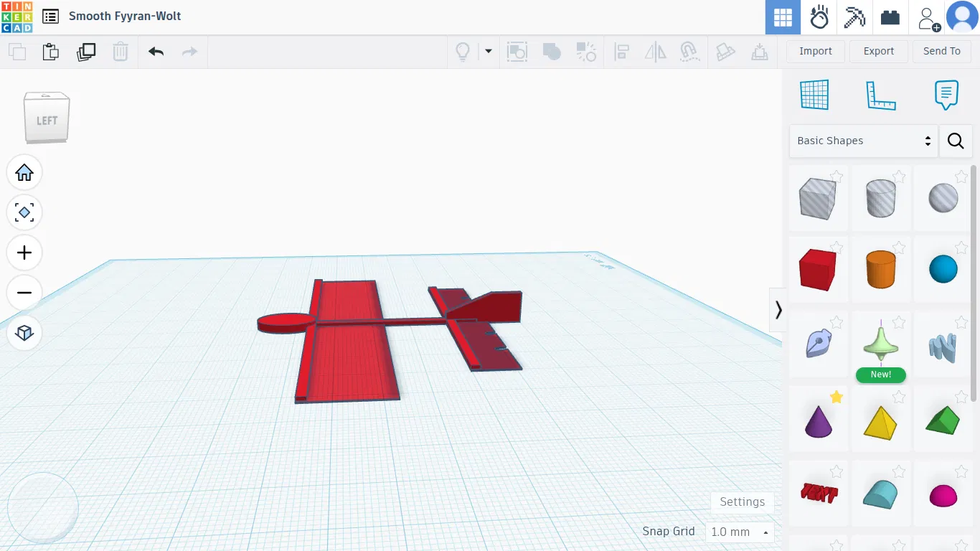980x551 pixels.
Task: Click the LEFT face of the view cube
Action: click(47, 121)
